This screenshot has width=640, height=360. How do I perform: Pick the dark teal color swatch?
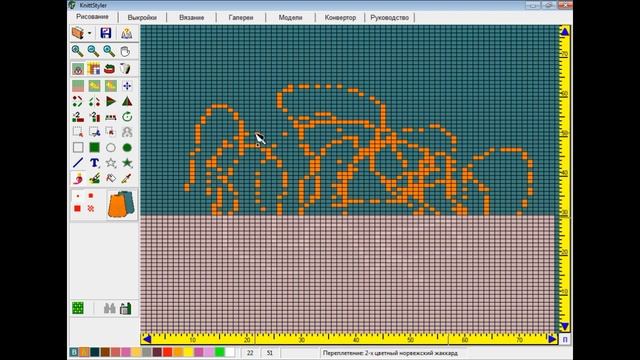tap(95, 352)
